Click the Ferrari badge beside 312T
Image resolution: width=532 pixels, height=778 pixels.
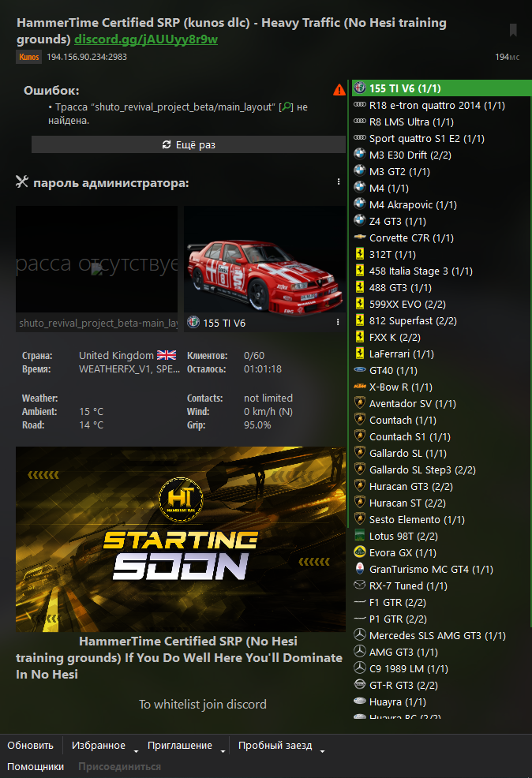tap(360, 254)
